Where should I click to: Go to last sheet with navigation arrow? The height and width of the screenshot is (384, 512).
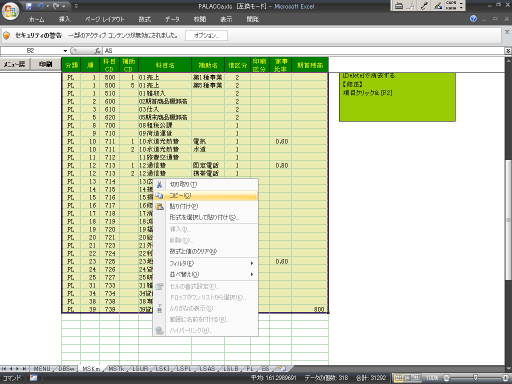(x=24, y=369)
